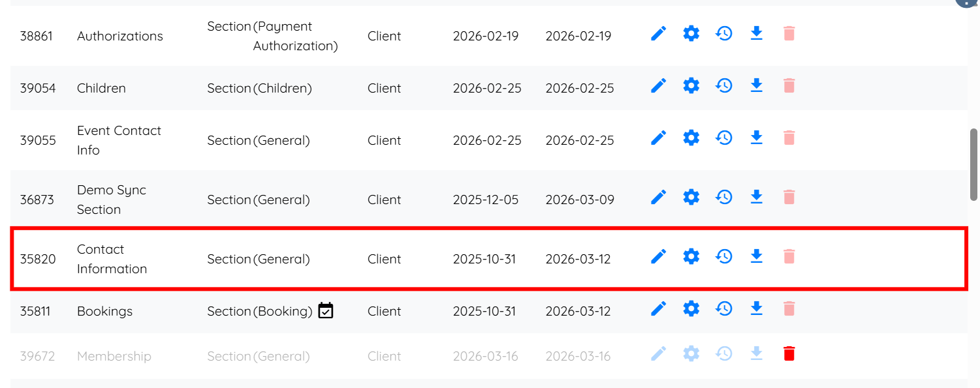980x388 pixels.
Task: Edit the Contact Information section
Action: coord(659,256)
